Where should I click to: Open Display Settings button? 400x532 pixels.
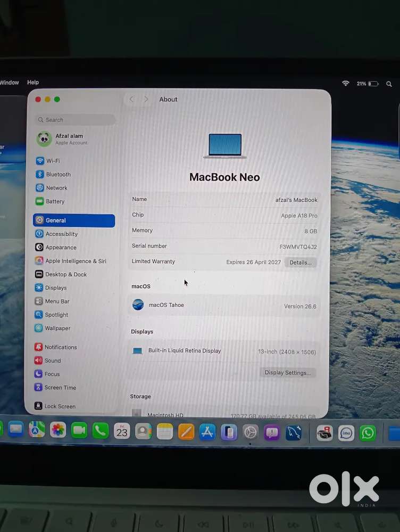tap(287, 373)
